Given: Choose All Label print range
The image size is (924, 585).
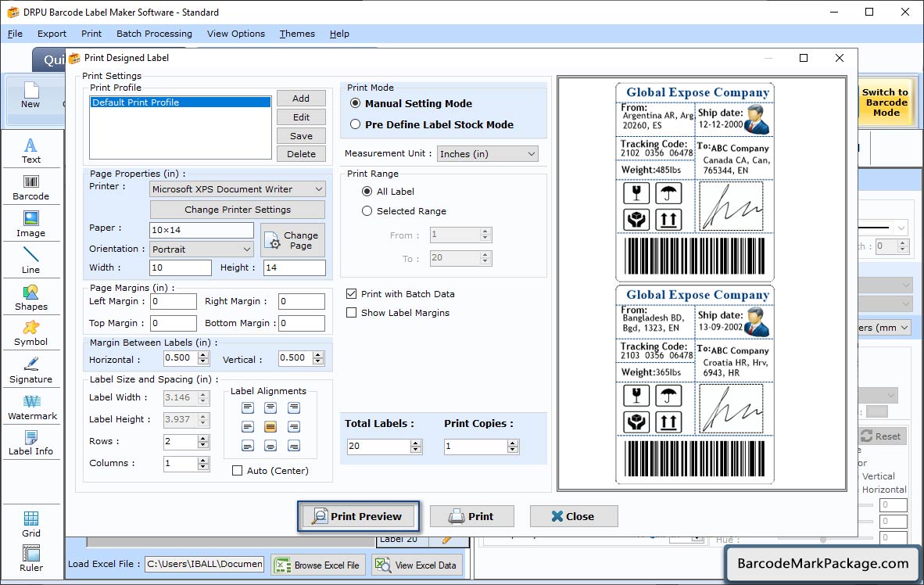Looking at the screenshot, I should 367,192.
